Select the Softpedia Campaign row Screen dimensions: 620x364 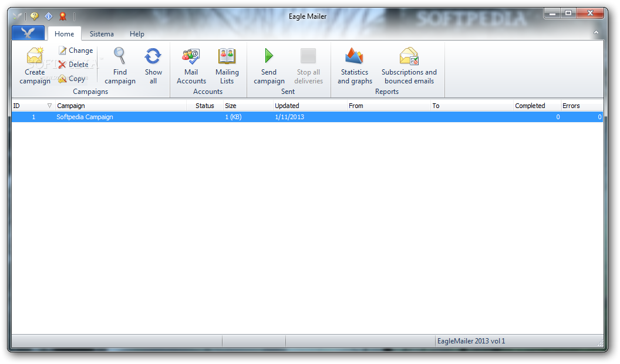click(307, 117)
